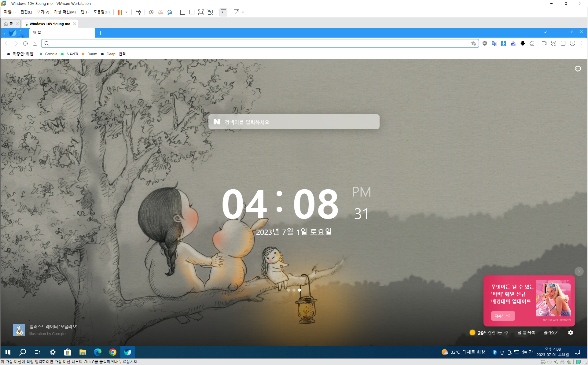Open new tab page settings gear
The height and width of the screenshot is (365, 588).
coord(570,333)
